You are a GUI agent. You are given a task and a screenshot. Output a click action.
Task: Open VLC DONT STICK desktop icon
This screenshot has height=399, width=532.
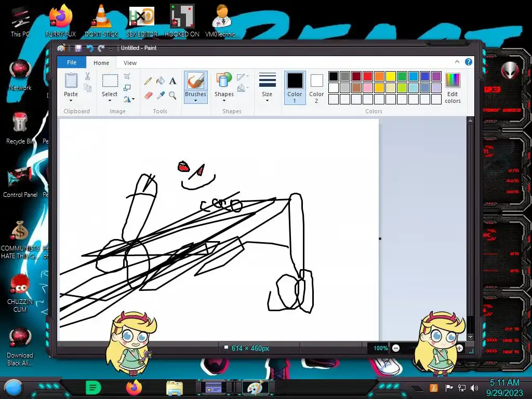pos(101,20)
